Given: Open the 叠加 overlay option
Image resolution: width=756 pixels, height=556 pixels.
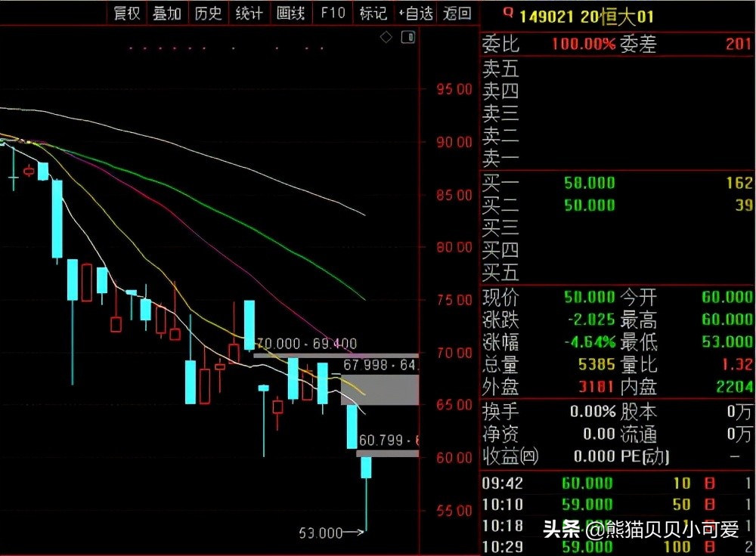Looking at the screenshot, I should [x=167, y=13].
